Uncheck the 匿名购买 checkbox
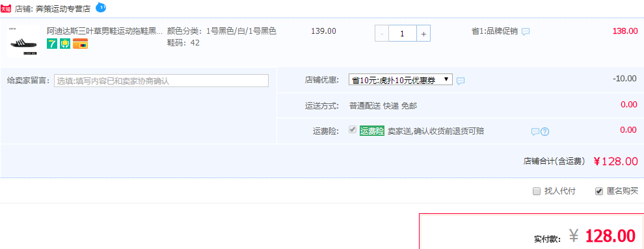Image resolution: width=644 pixels, height=249 pixels. pos(599,191)
